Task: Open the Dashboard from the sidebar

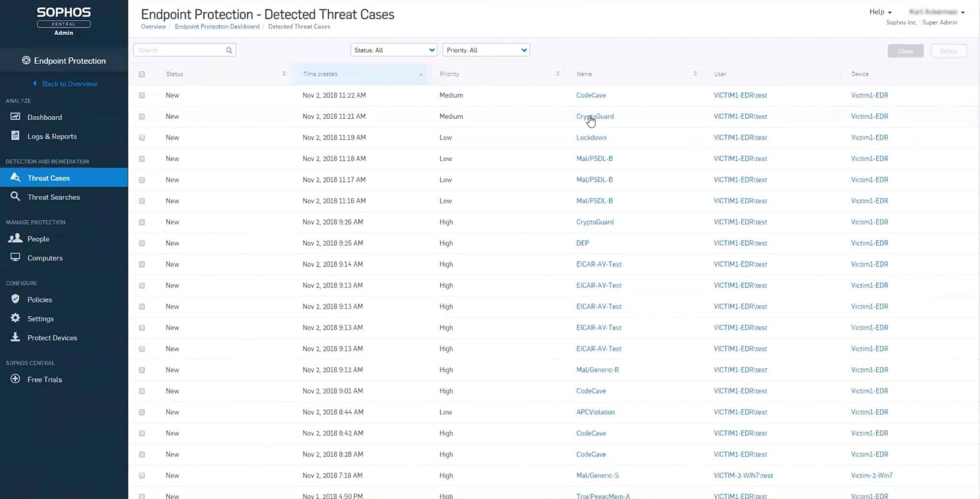Action: coord(45,117)
